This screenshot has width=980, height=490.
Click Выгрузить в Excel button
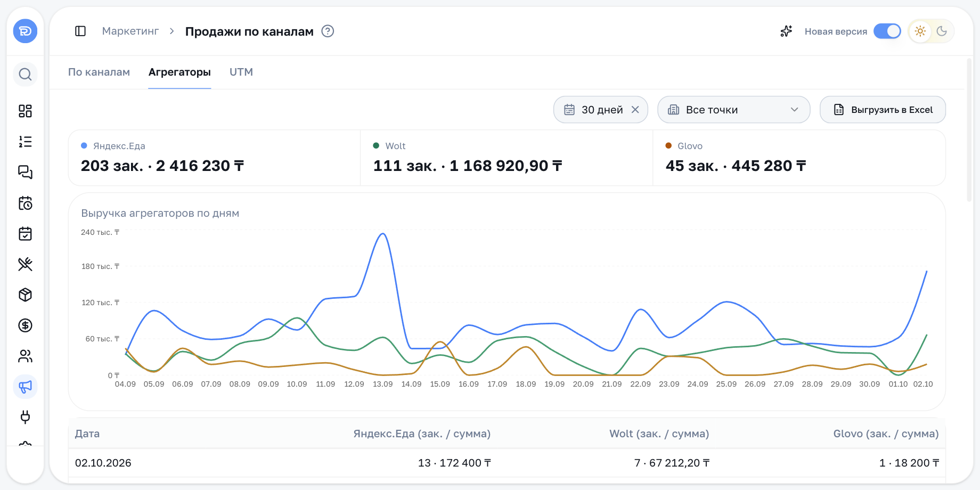pos(883,110)
